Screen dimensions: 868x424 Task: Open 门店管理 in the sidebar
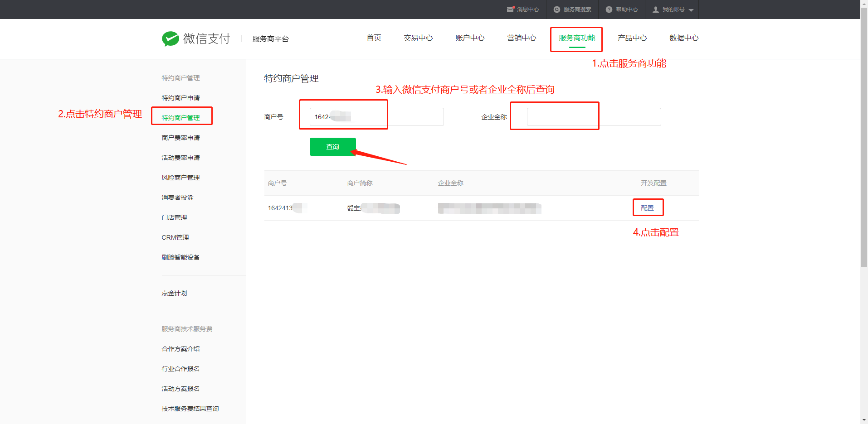pyautogui.click(x=175, y=217)
